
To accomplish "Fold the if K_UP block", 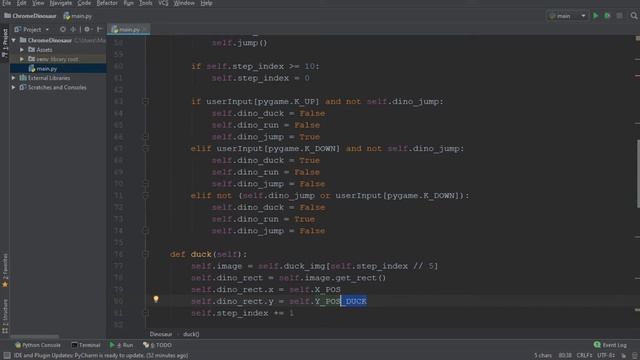I will tap(145, 101).
